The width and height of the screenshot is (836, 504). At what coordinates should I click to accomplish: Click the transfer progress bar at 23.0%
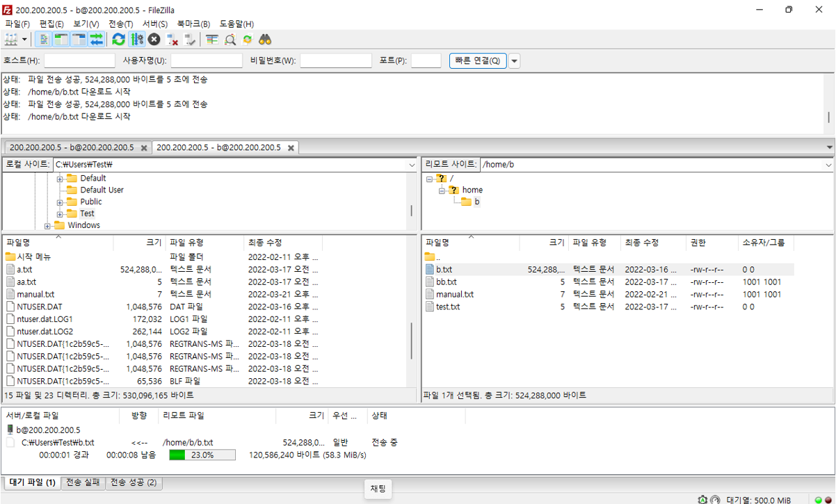click(202, 455)
